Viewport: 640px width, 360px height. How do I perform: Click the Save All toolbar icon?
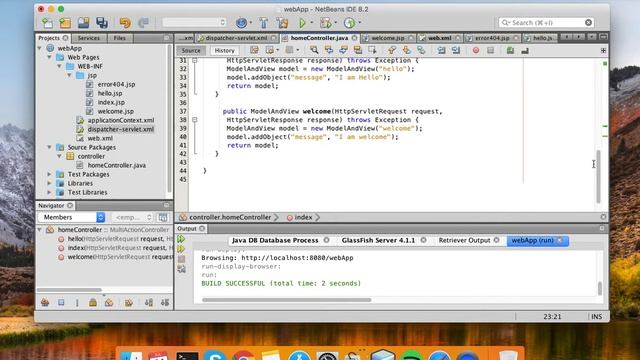click(102, 22)
